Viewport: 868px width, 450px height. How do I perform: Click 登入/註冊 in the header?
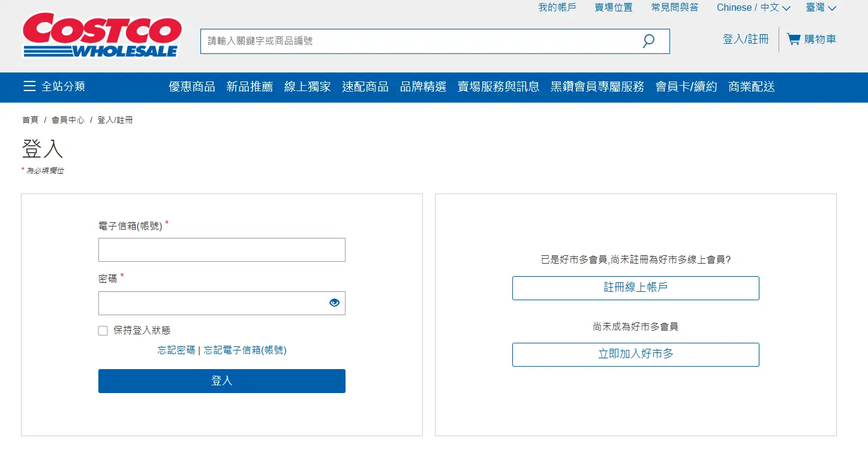point(746,40)
